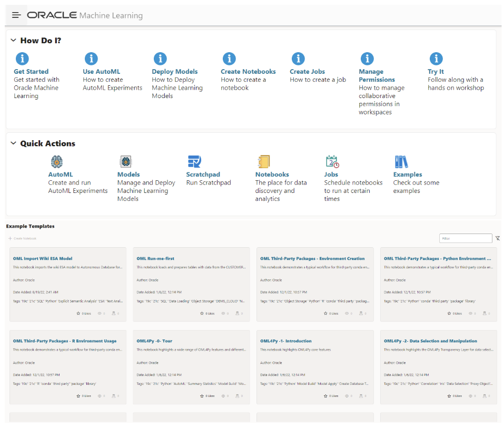Click the plus icon beside Create Notebook
504x427 pixels.
(10, 238)
